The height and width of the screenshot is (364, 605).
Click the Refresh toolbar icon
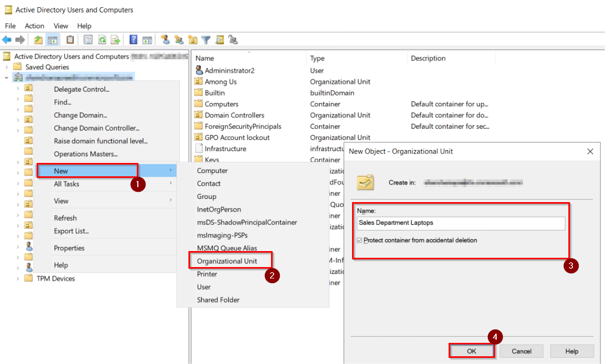102,40
